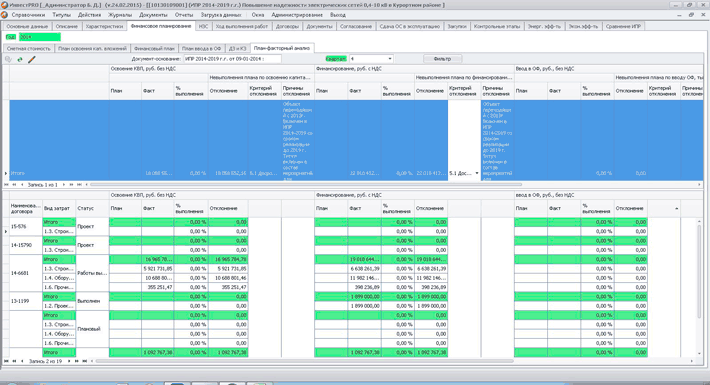Open the Журналы menu

pos(120,15)
